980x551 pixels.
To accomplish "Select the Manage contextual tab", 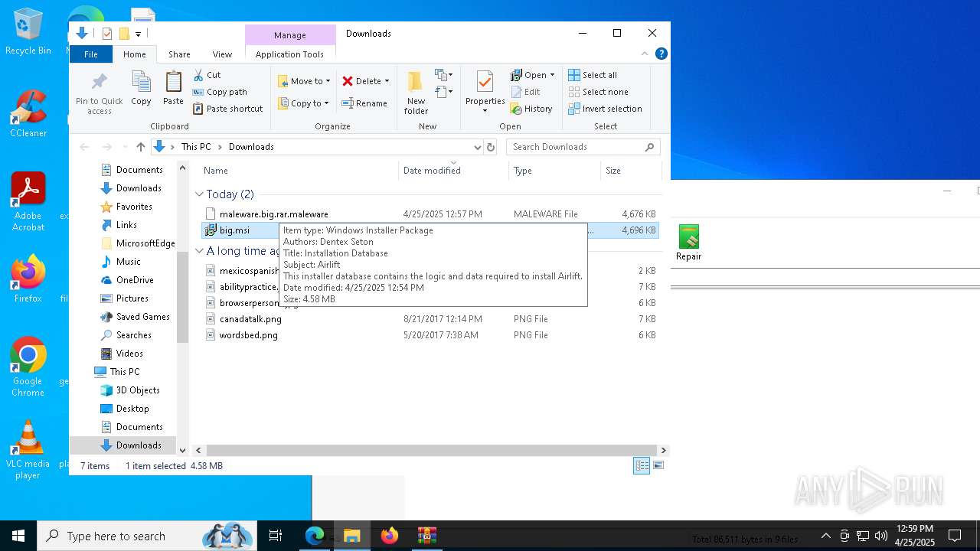I will (290, 35).
